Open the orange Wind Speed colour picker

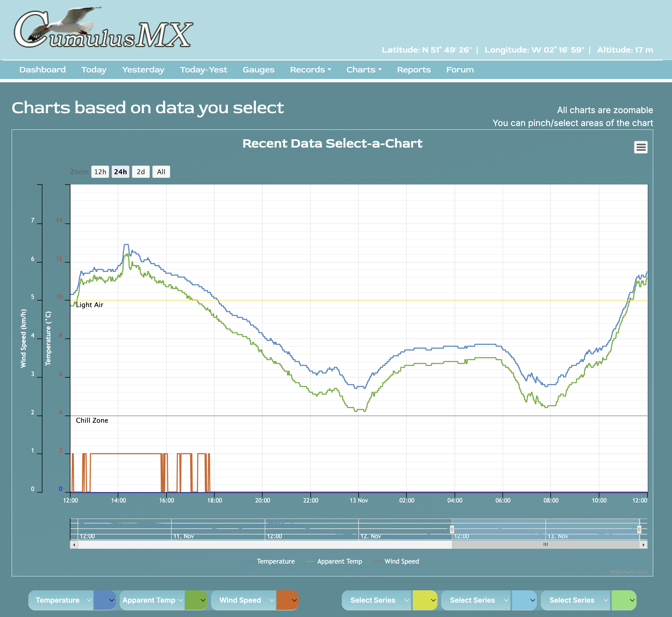(287, 600)
